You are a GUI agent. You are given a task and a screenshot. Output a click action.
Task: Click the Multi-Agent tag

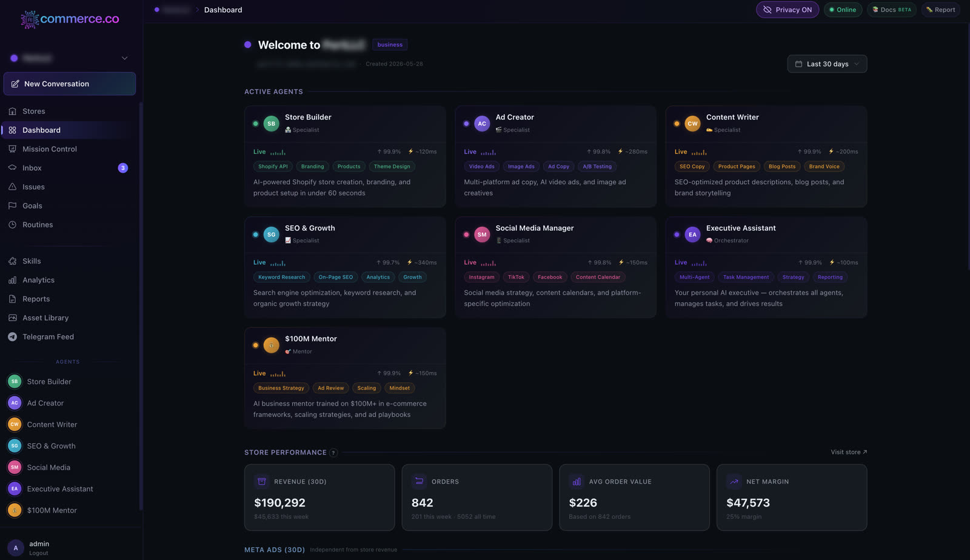point(694,278)
